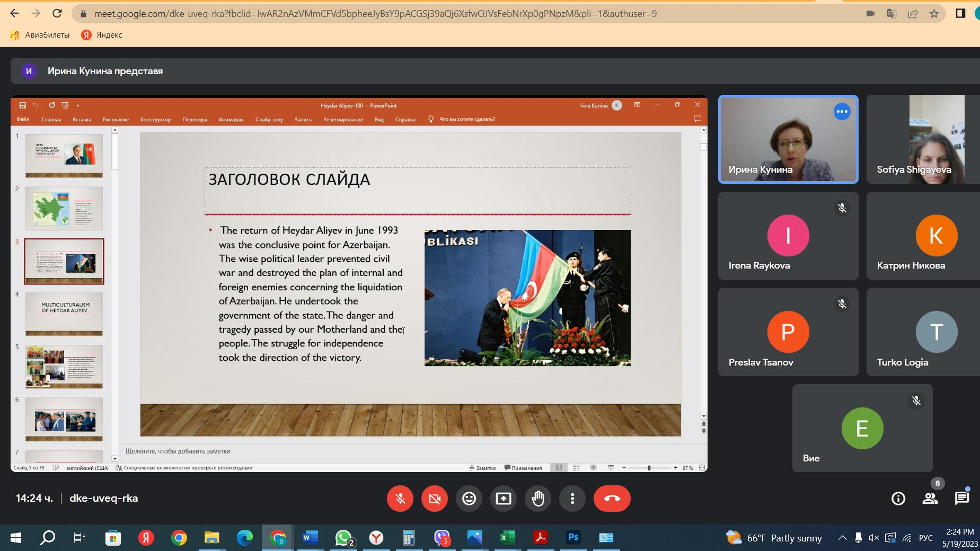Select Irena Raykova's participant tile
The image size is (980, 551).
(x=788, y=236)
